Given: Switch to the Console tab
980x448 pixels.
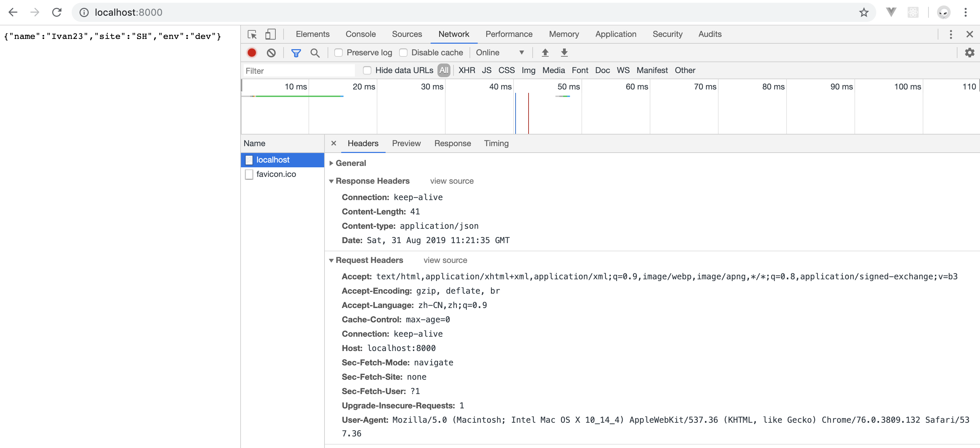Looking at the screenshot, I should click(x=360, y=34).
